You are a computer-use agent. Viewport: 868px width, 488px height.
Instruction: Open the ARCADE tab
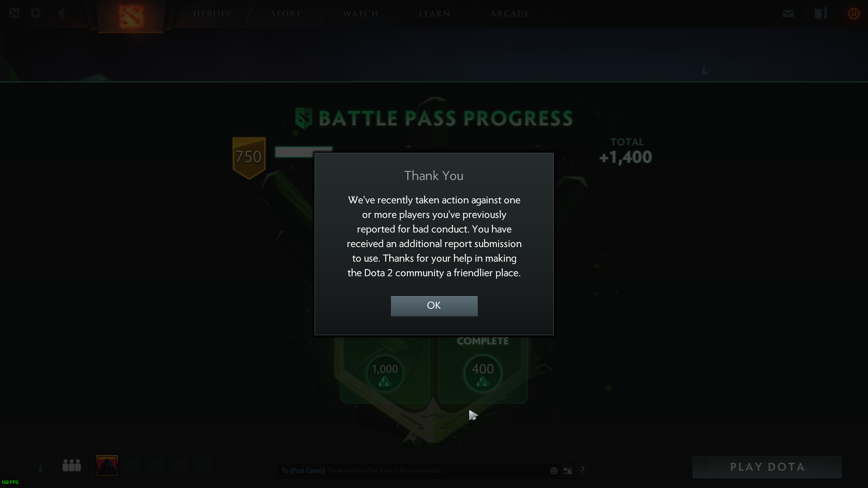510,14
